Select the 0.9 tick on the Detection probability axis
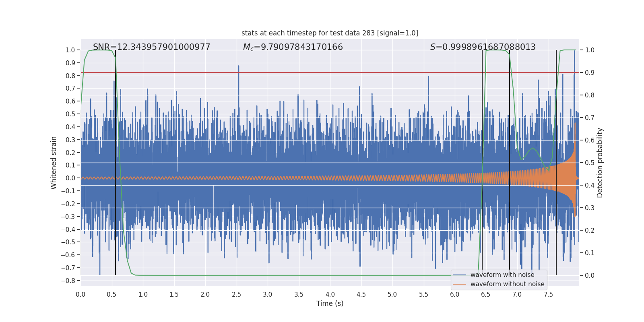644x322 pixels. [590, 72]
